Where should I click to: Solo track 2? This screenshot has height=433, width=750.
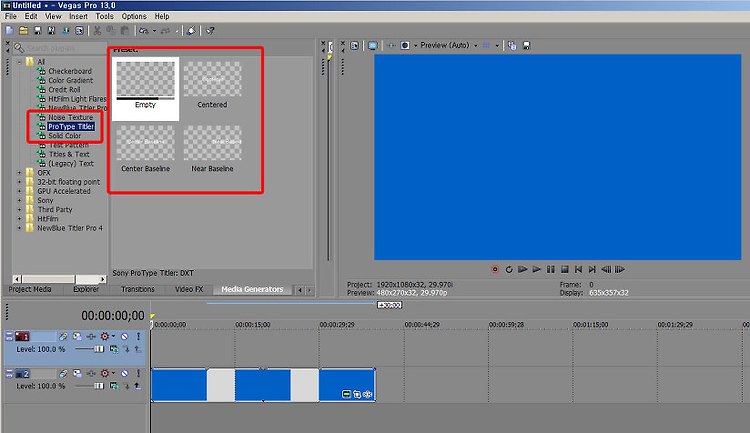(138, 373)
